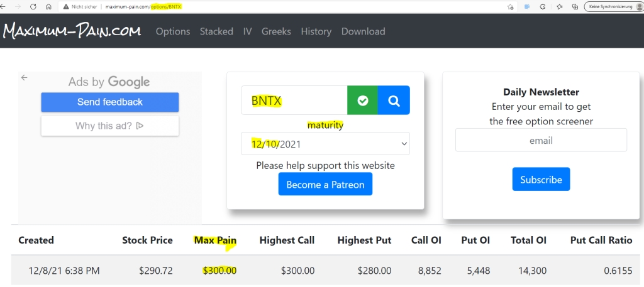Click the Become a Patreon button

[x=325, y=184]
